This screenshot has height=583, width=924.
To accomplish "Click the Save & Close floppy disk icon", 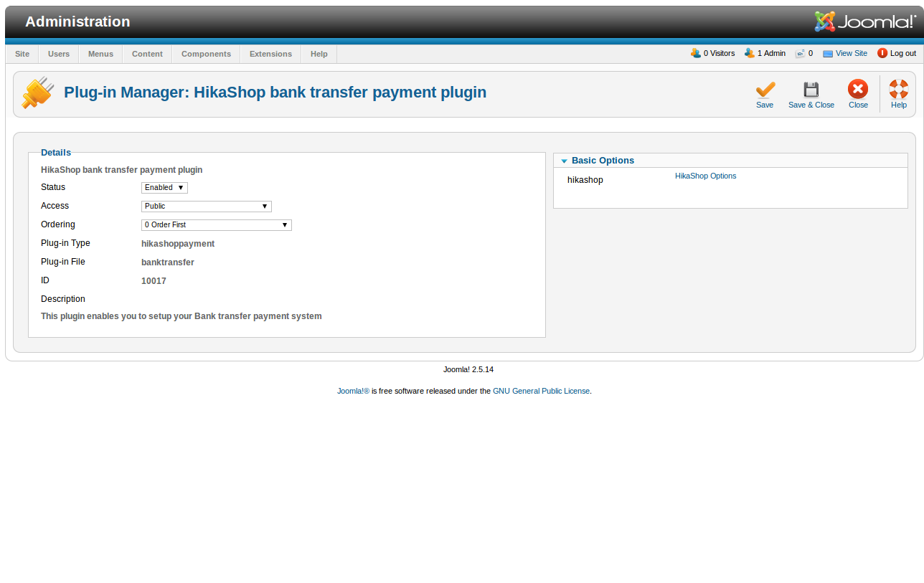I will coord(811,90).
